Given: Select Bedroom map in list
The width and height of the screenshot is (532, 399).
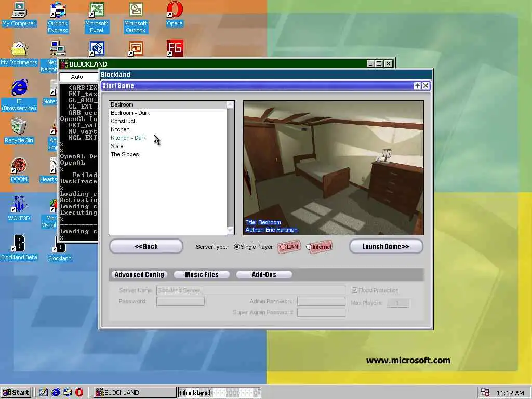Looking at the screenshot, I should pos(168,104).
